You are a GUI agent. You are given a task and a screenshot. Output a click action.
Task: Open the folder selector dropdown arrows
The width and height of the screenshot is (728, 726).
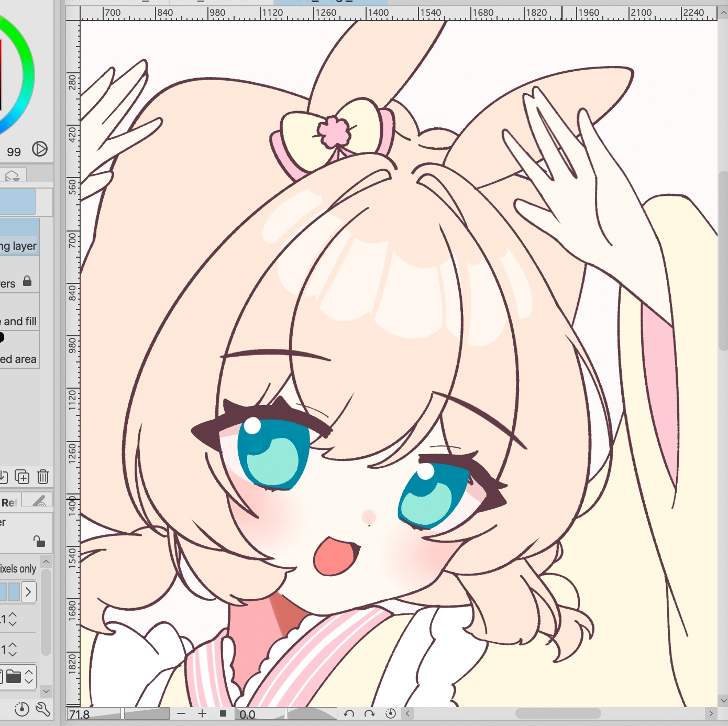(x=29, y=676)
